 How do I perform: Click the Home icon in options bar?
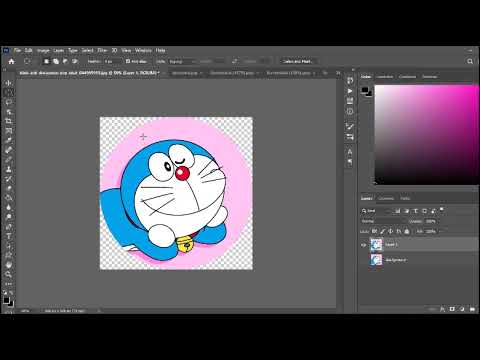[x=11, y=61]
